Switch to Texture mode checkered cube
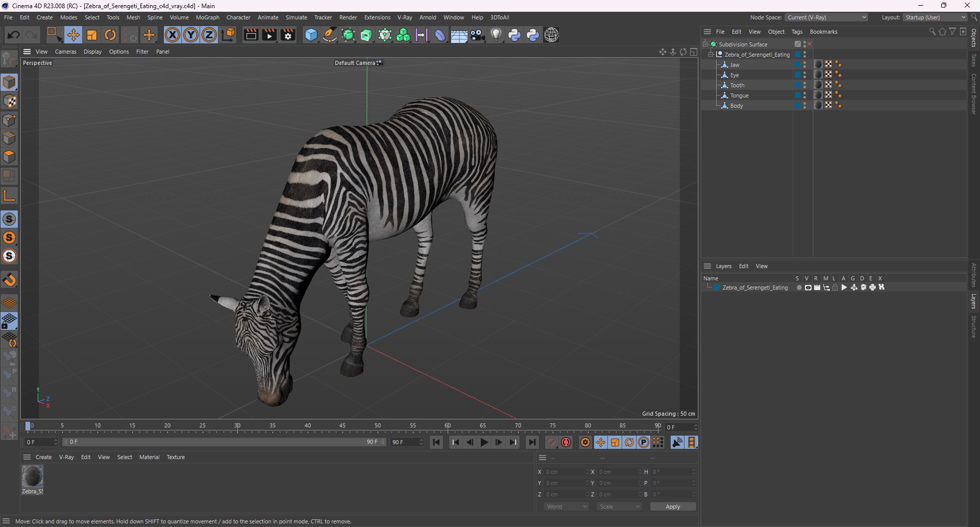Image resolution: width=980 pixels, height=527 pixels. pyautogui.click(x=9, y=102)
